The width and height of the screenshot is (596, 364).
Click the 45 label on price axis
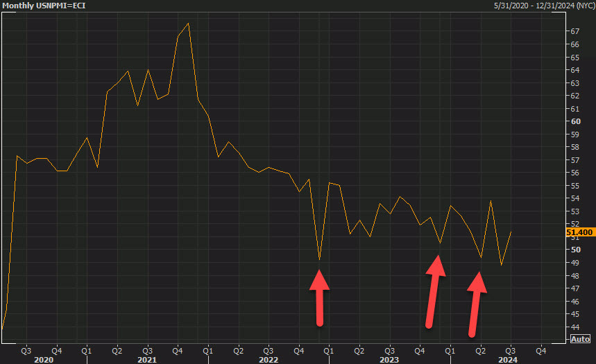coord(575,314)
